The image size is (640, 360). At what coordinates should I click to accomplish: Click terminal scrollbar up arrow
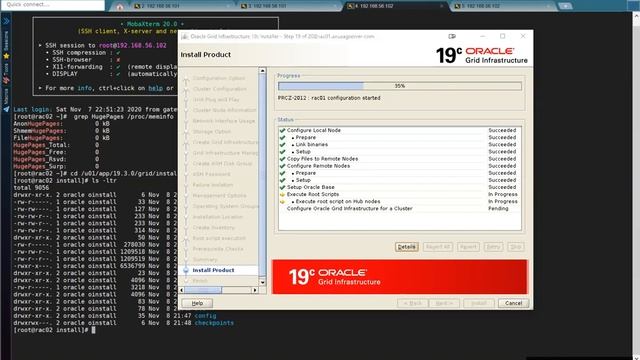pyautogui.click(x=636, y=15)
